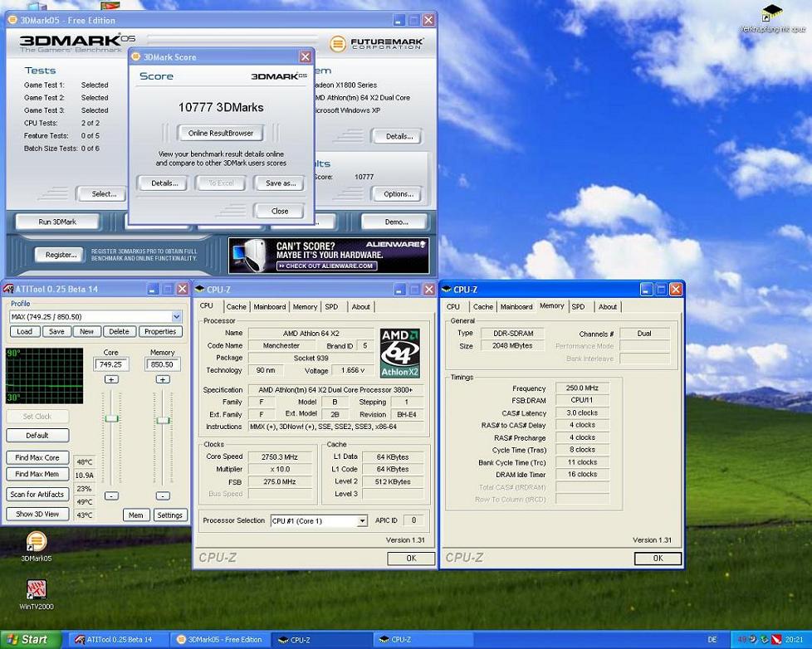
Task: Click Scan for Artifacts in ATITool
Action: tap(37, 495)
